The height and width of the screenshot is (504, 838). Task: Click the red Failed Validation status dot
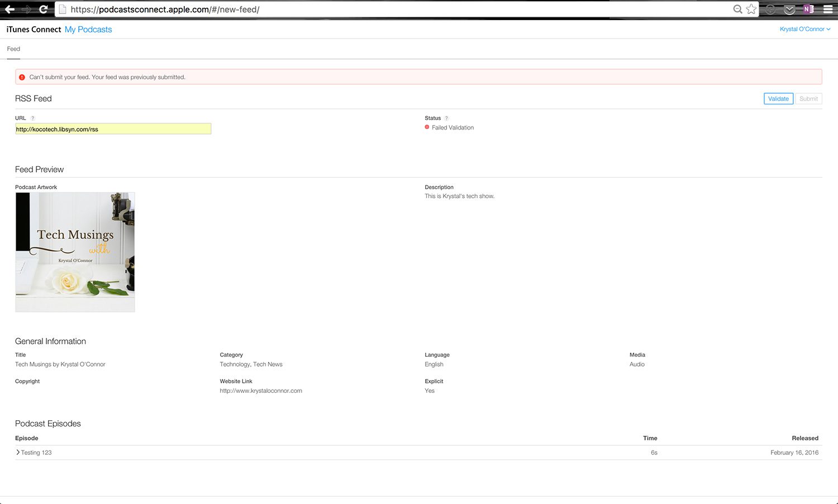pyautogui.click(x=427, y=127)
